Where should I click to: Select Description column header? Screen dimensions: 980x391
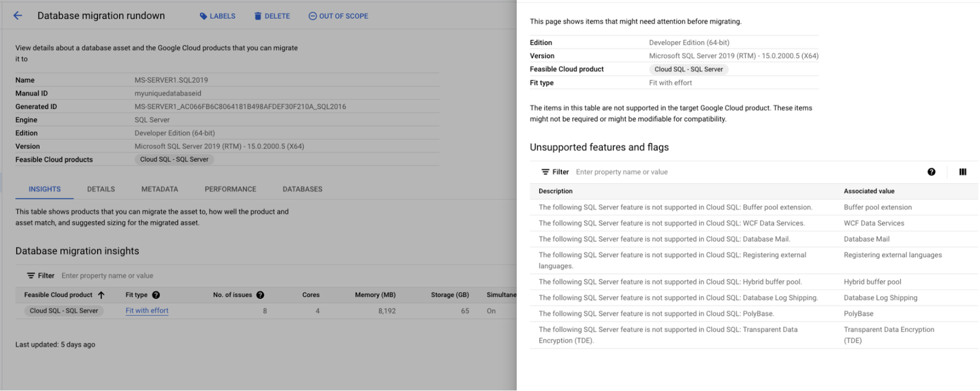pos(555,191)
